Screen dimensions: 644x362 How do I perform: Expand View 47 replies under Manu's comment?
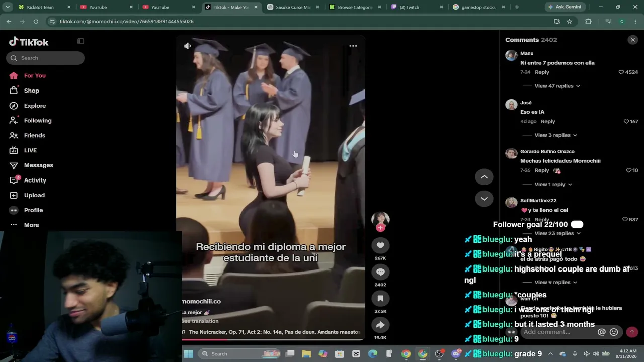[x=557, y=86]
